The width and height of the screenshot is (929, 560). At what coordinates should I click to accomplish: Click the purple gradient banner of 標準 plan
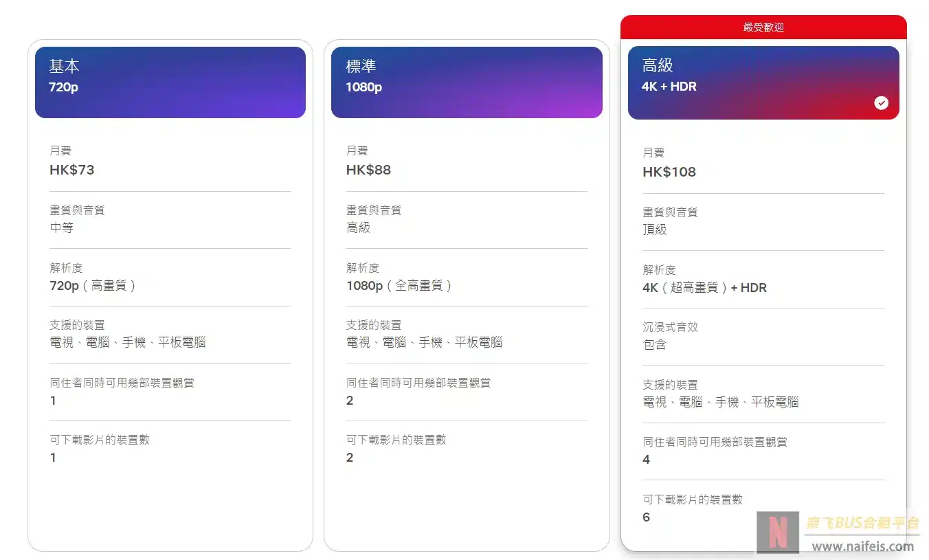pos(467,81)
